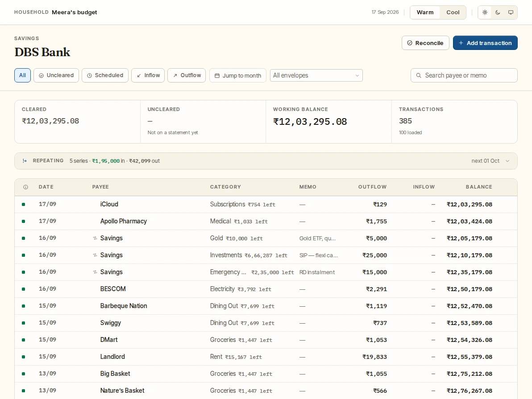The image size is (532, 399).
Task: Click the Reconcile button
Action: point(425,43)
